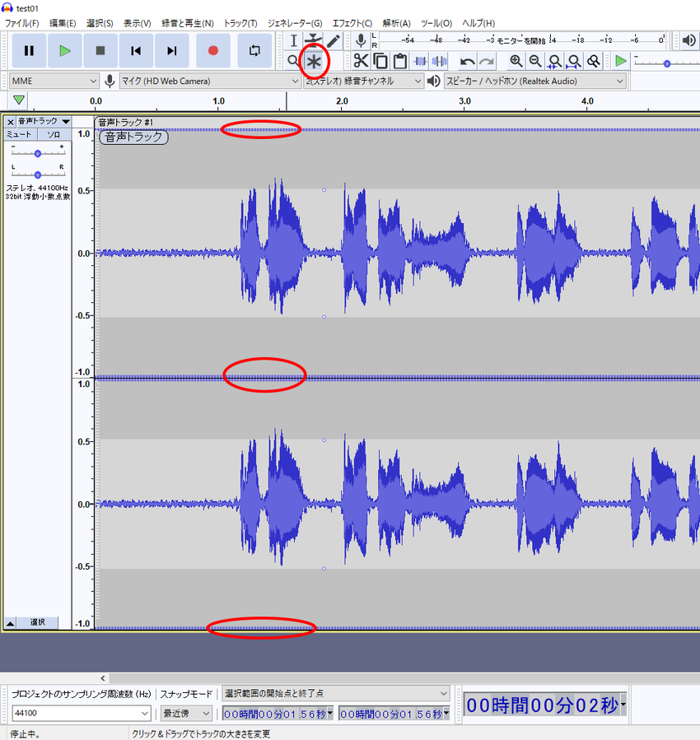Open the project sample rate 44100 dropdown
700x740 pixels.
(82, 713)
